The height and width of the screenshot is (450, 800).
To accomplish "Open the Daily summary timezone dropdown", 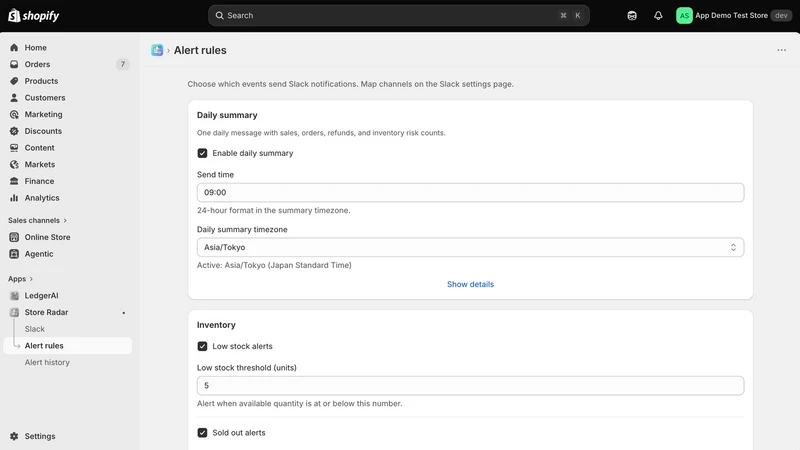I will [470, 247].
